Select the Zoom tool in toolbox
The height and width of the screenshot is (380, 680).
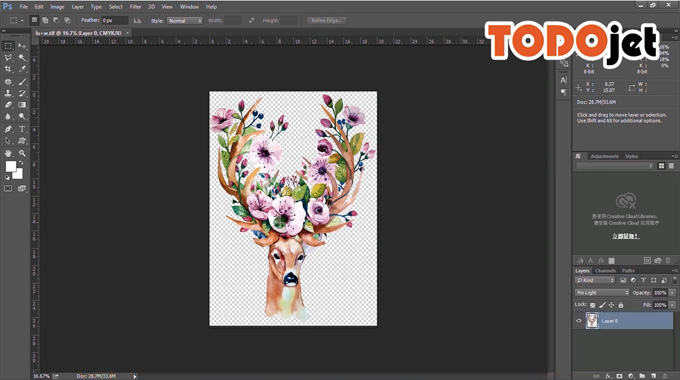point(22,153)
